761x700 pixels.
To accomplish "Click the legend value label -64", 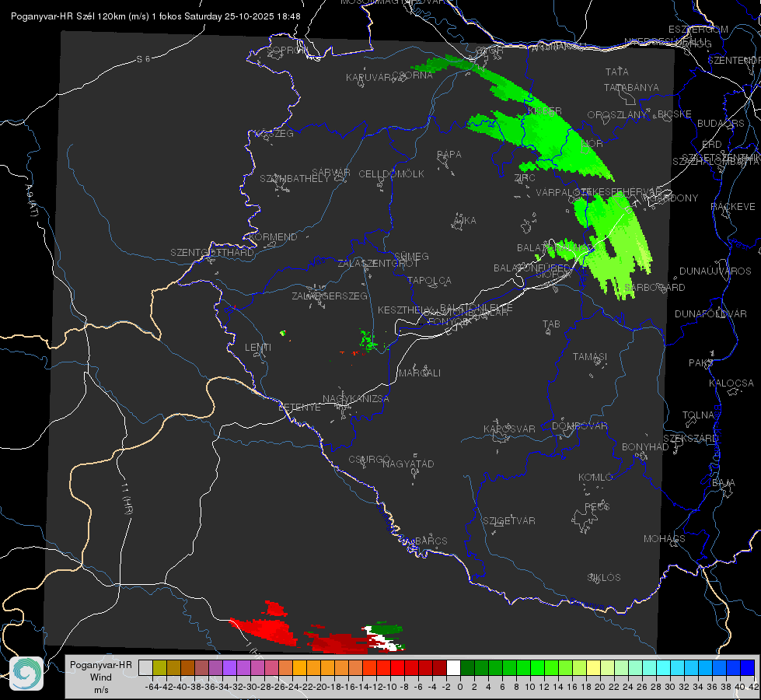I will (x=152, y=687).
